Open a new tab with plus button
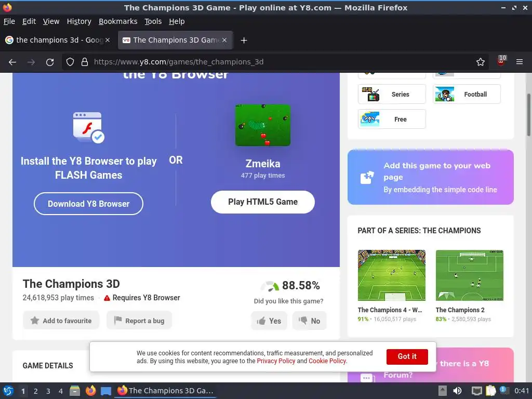This screenshot has height=399, width=532. (x=244, y=41)
